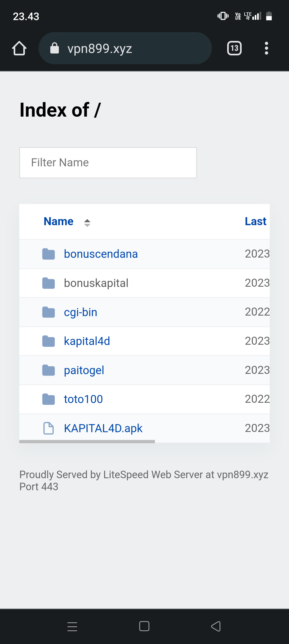Toggle the Name column sort arrows

click(x=87, y=223)
